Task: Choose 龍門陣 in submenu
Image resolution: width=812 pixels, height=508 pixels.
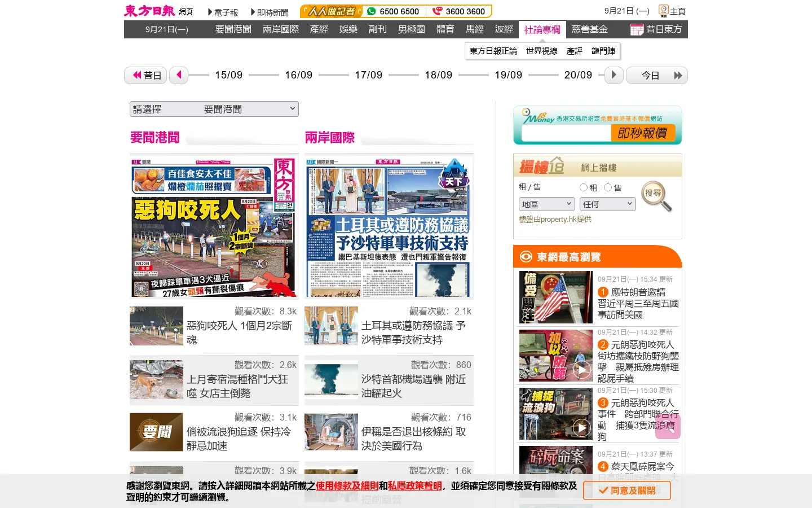Action: pyautogui.click(x=603, y=51)
